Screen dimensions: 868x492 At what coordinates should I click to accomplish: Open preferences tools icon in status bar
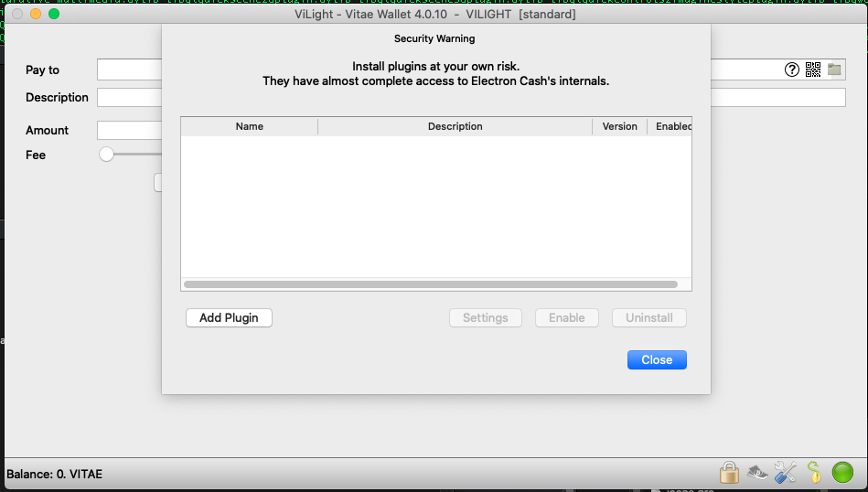click(785, 473)
